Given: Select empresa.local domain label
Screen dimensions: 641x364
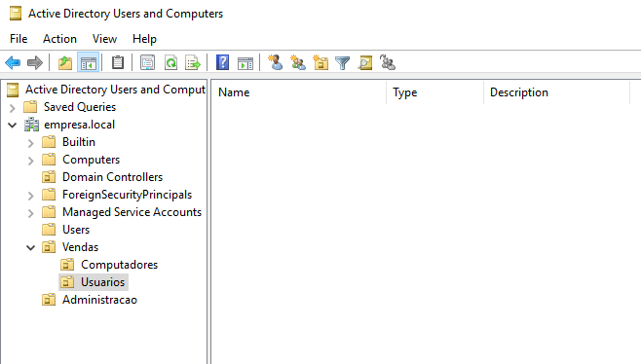Looking at the screenshot, I should tap(79, 125).
